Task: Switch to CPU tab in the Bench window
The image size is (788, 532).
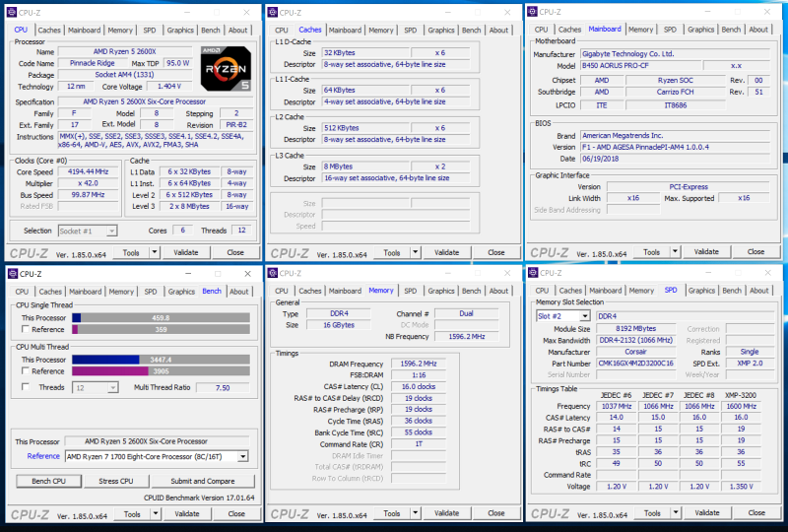Action: [22, 292]
